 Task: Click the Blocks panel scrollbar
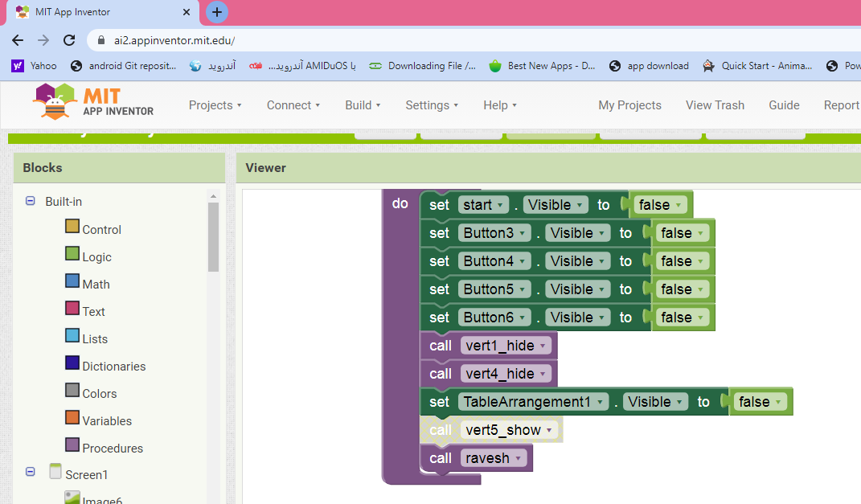(x=213, y=237)
